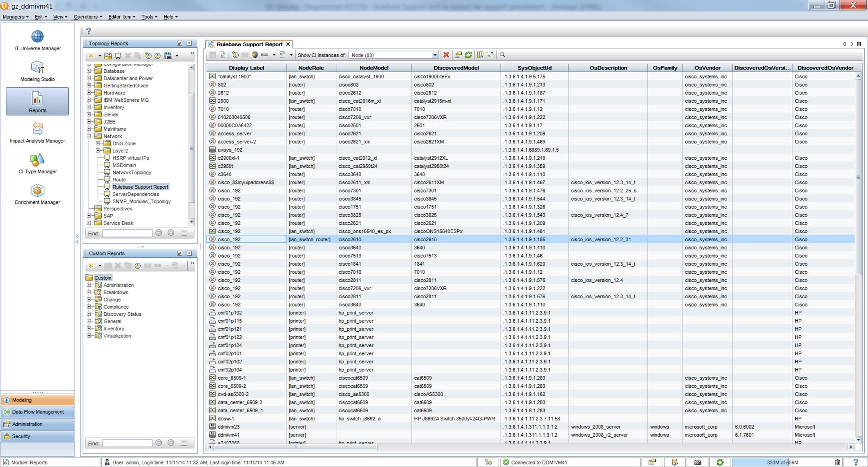Click the Topology Reports Find input field

pyautogui.click(x=127, y=233)
